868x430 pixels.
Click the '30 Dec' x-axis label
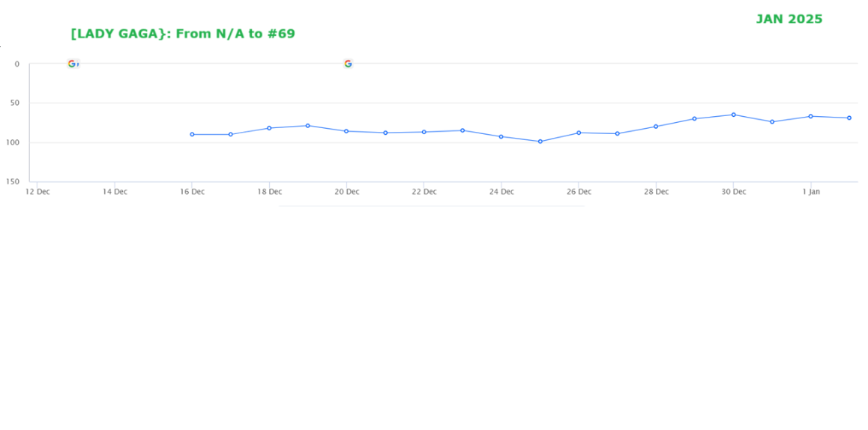(x=734, y=192)
